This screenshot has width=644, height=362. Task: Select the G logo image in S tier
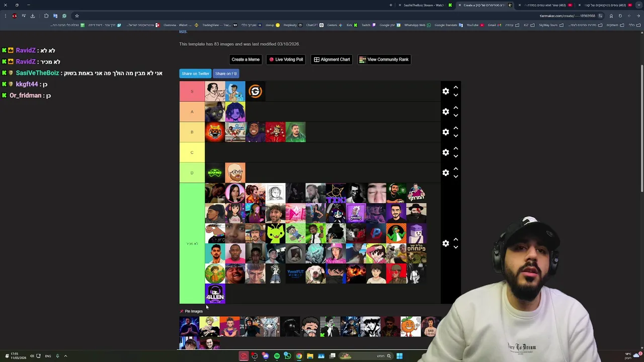pos(255,92)
